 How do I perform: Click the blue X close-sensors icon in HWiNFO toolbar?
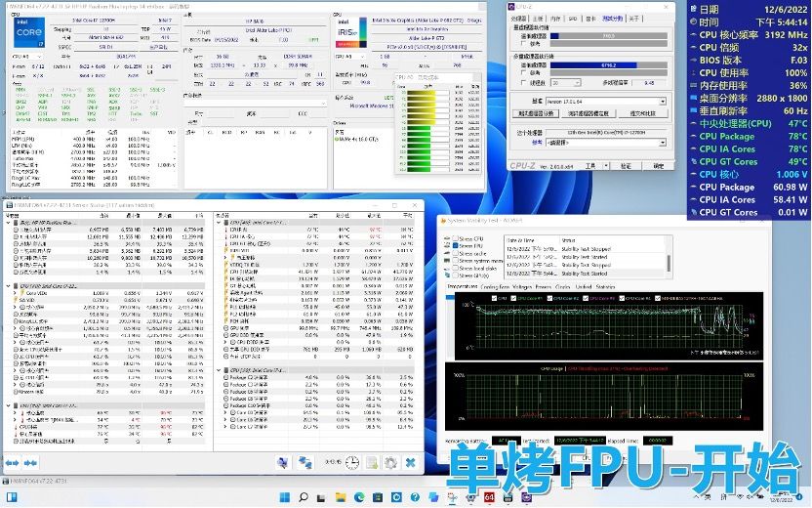tap(410, 462)
